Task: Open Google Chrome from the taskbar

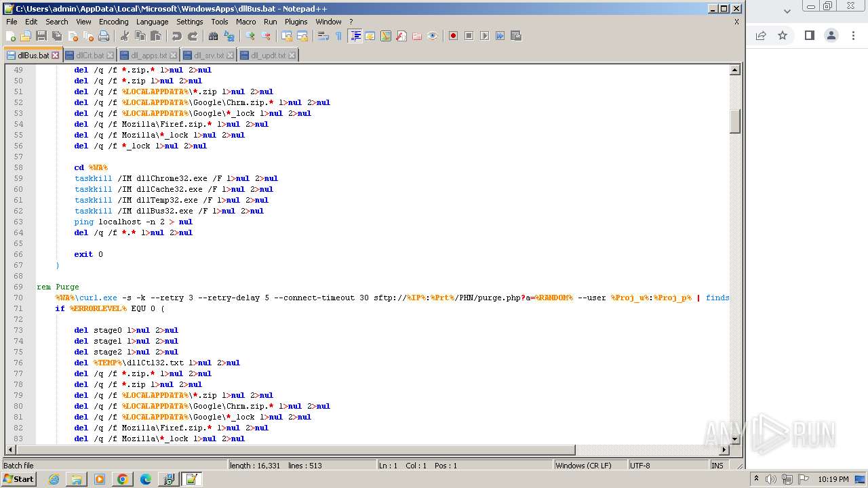Action: (122, 479)
